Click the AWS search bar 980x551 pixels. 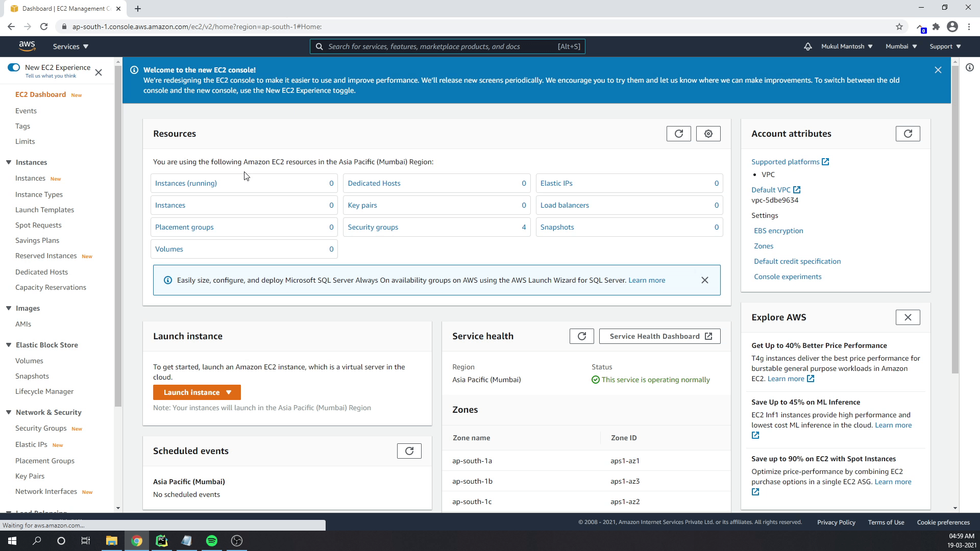(447, 46)
